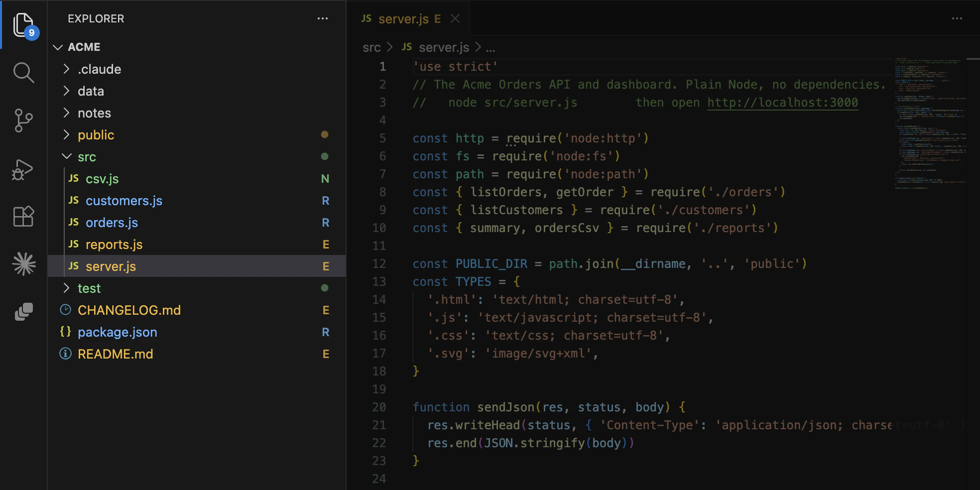Open the Claude asterisk icon panel
The image size is (980, 490).
(24, 264)
